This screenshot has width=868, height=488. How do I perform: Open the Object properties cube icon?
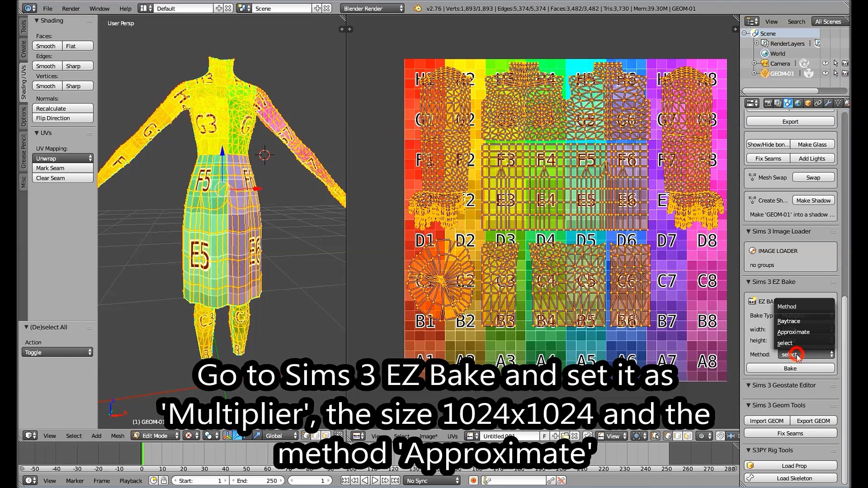click(x=808, y=103)
